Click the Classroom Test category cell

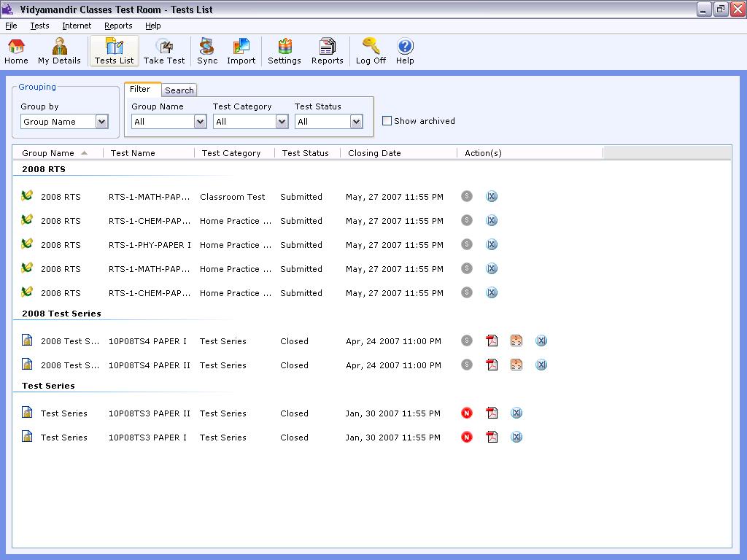[233, 197]
